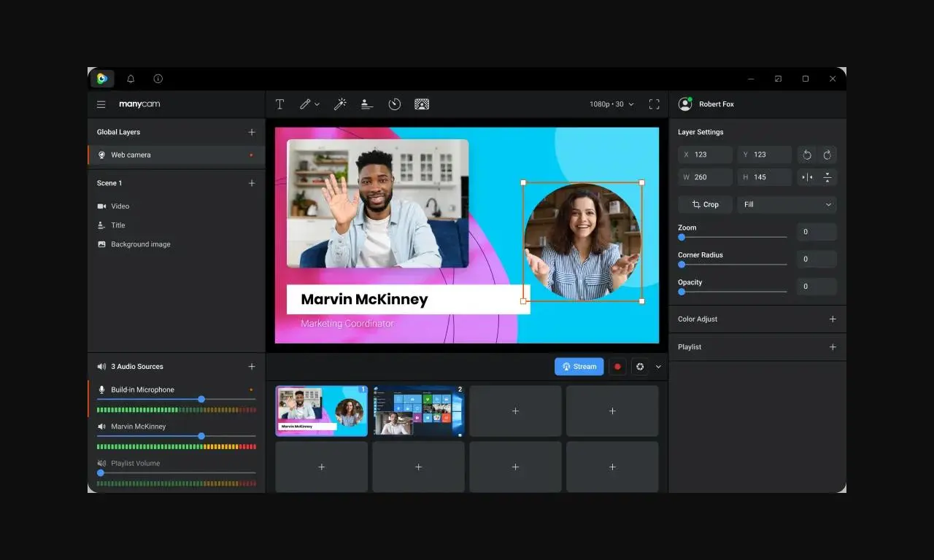
Task: Flip layer horizontally icon
Action: 807,177
